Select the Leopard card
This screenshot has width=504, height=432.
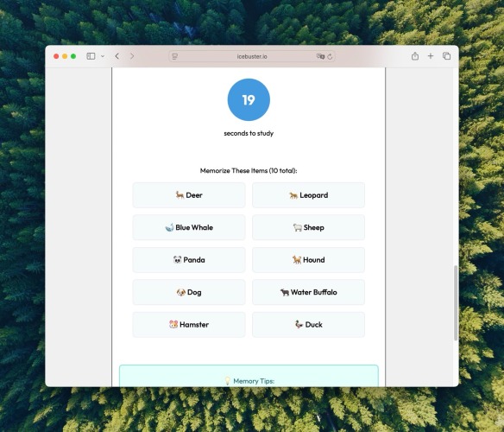tap(309, 195)
